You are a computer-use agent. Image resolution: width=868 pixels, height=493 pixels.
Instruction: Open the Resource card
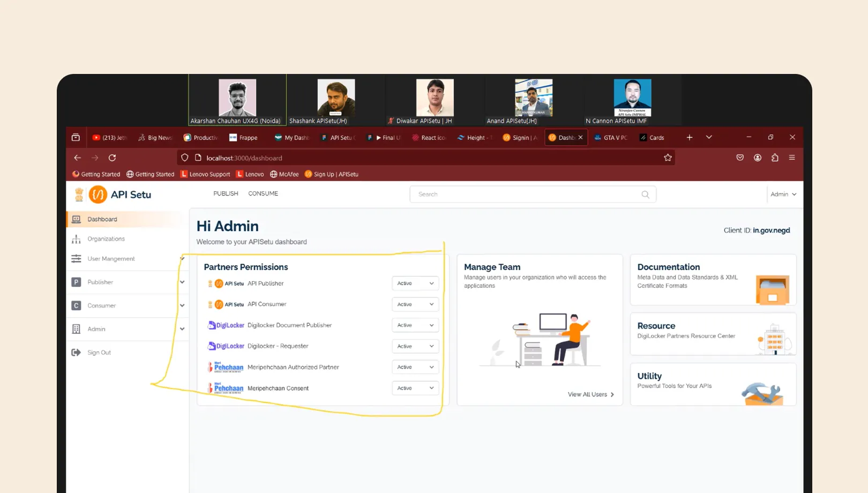pyautogui.click(x=713, y=334)
